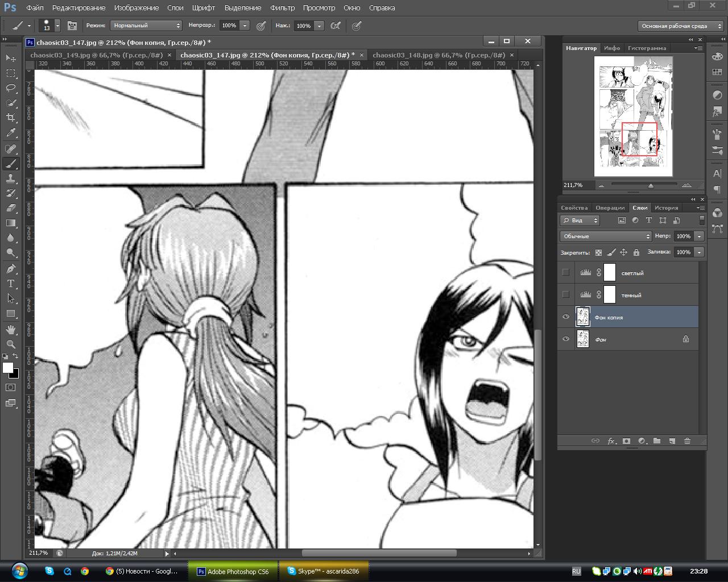Select the Move tool
The image size is (728, 582).
pos(11,58)
